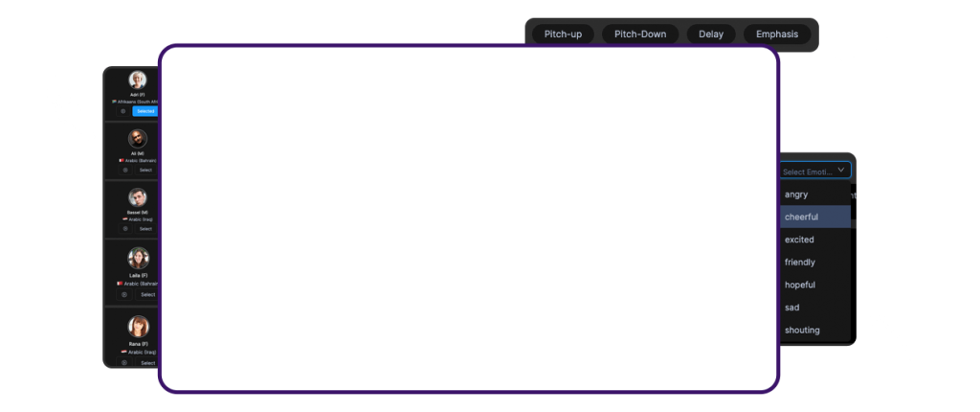
Task: Choose the hopeful emotion option
Action: tap(799, 285)
